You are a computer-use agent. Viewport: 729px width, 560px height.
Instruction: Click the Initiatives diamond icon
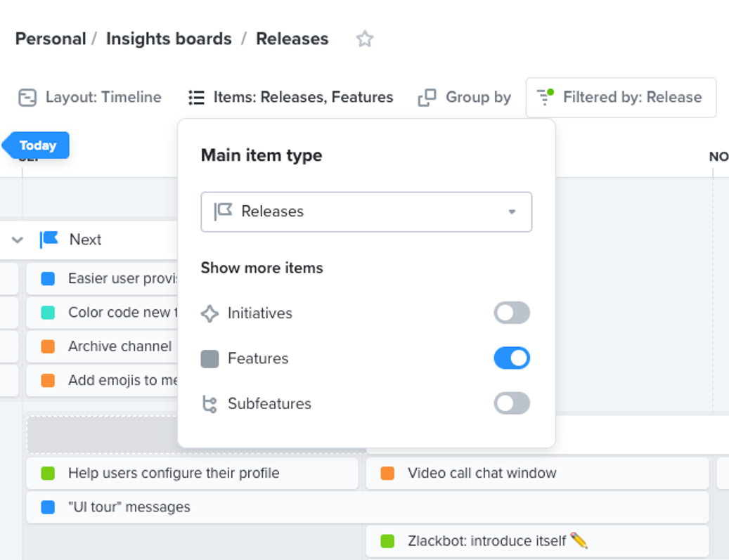tap(207, 313)
